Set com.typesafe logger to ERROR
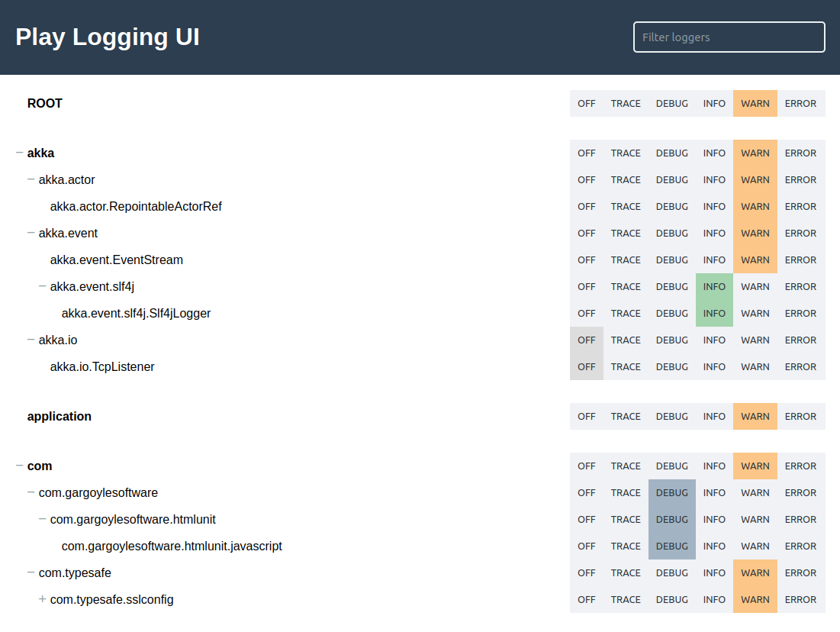The width and height of the screenshot is (840, 632). (x=801, y=573)
